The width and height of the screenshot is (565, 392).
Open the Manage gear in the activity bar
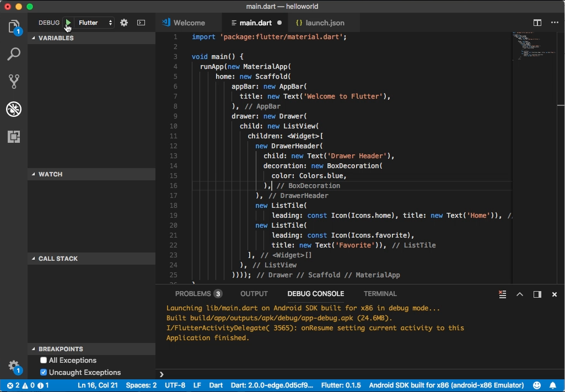[x=14, y=366]
